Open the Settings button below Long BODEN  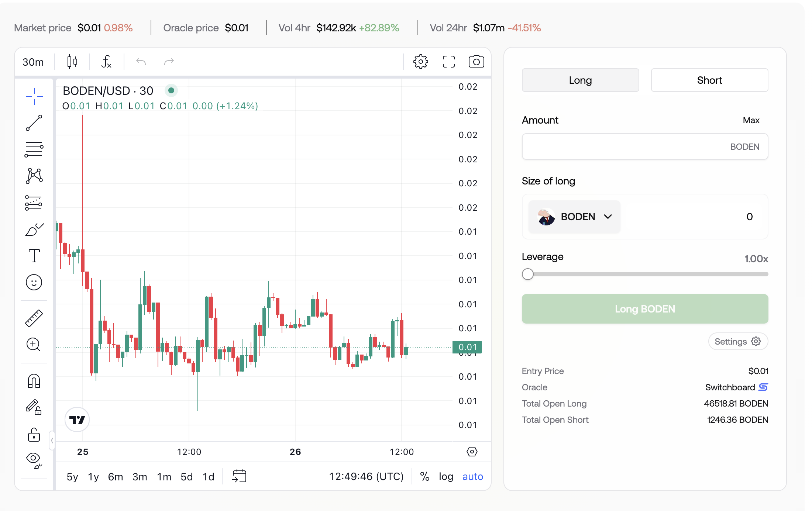click(x=737, y=341)
